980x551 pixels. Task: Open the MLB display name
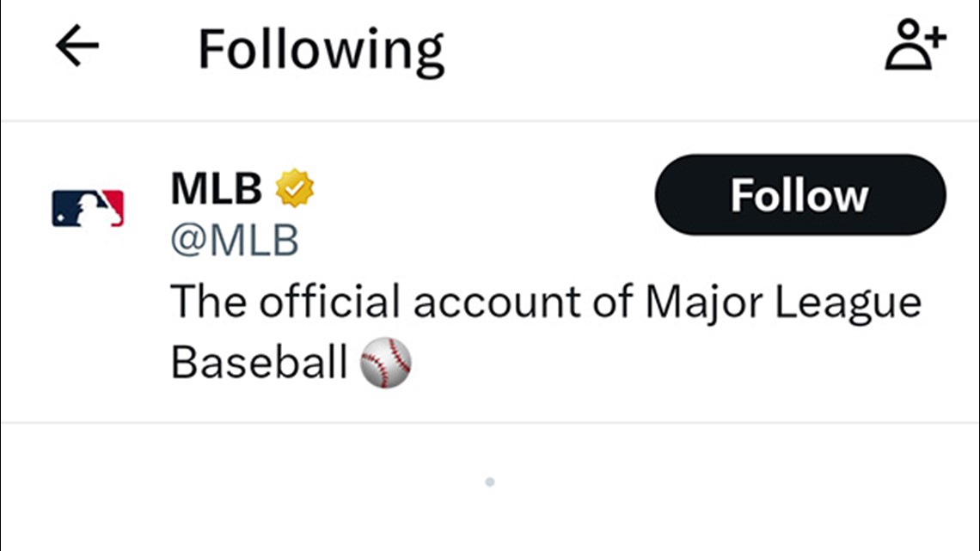click(216, 189)
